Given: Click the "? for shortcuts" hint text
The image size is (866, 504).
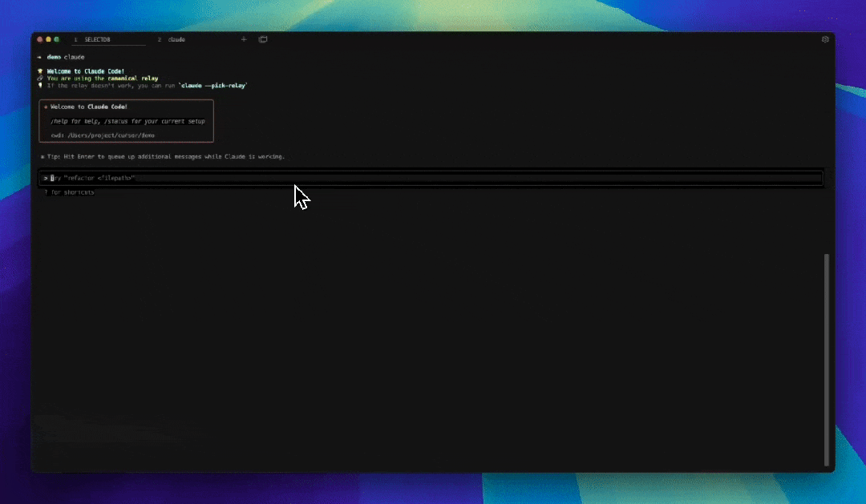Looking at the screenshot, I should [69, 192].
